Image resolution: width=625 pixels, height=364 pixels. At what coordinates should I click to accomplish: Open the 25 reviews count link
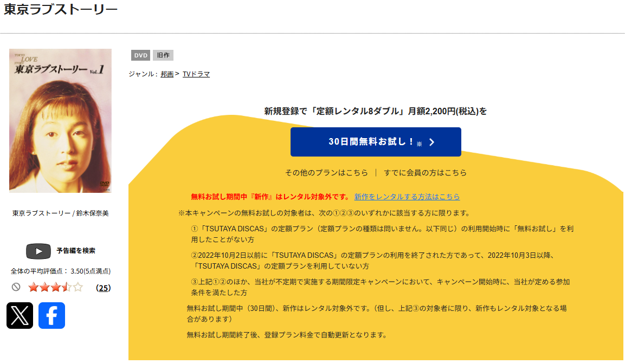pos(103,288)
